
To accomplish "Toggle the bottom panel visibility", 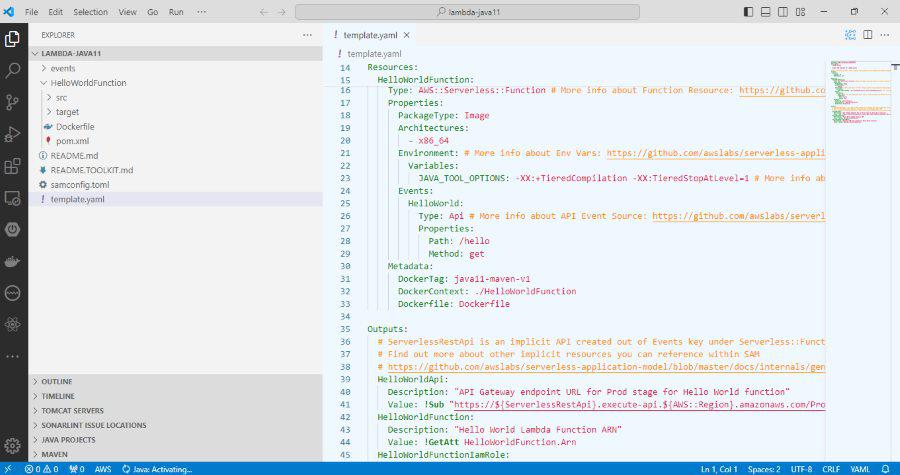I will (x=766, y=12).
